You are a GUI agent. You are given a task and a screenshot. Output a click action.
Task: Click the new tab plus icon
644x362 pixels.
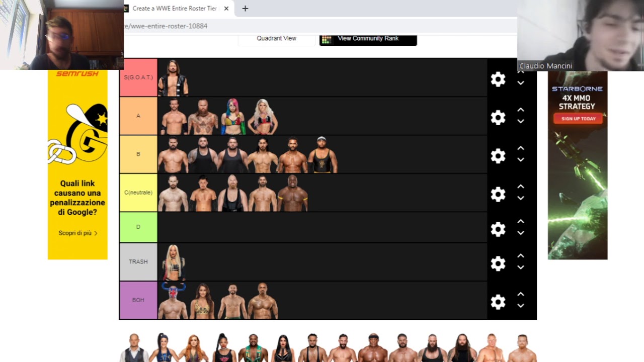(245, 9)
